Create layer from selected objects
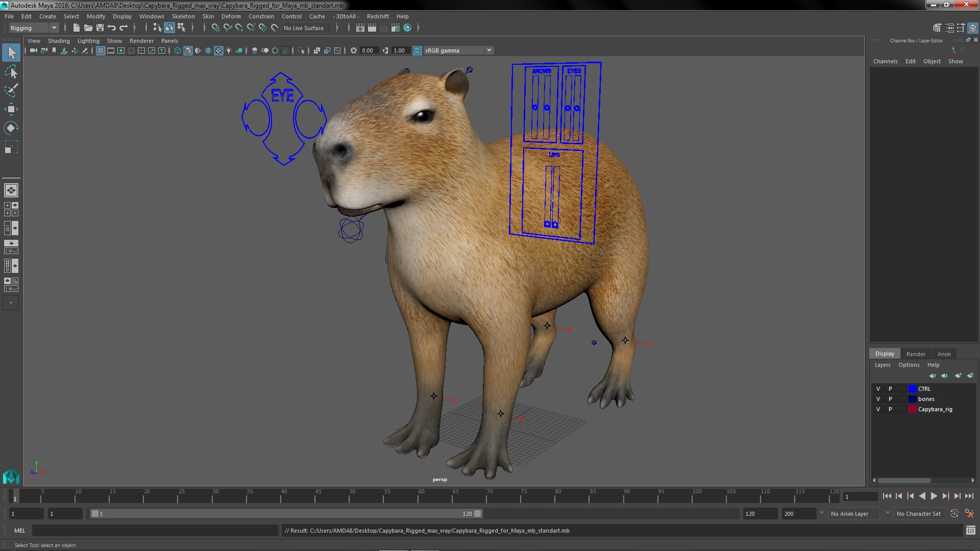This screenshot has height=551, width=980. 970,375
